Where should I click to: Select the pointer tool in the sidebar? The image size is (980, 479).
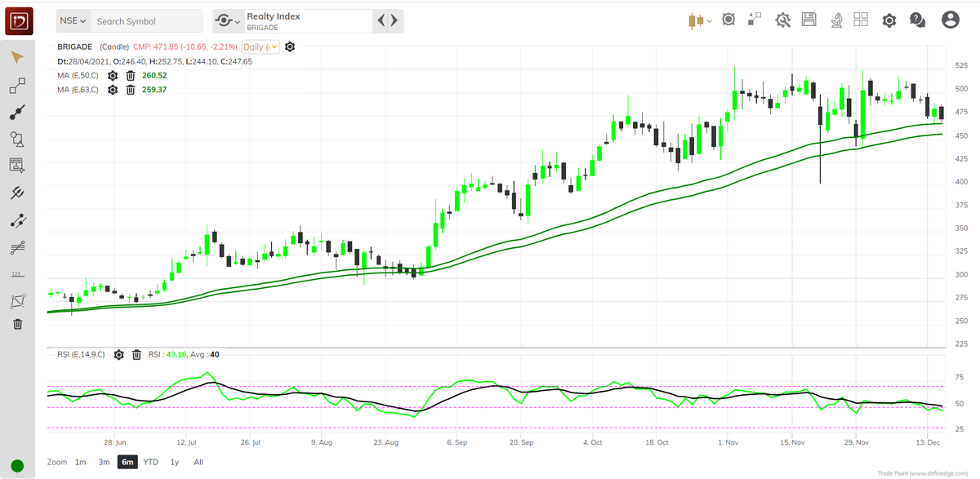16,56
